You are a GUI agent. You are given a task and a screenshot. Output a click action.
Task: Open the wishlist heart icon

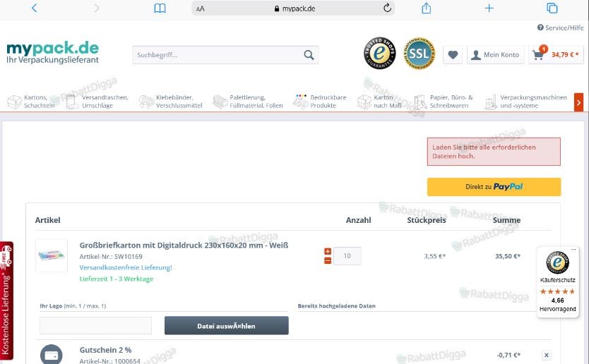coord(453,55)
